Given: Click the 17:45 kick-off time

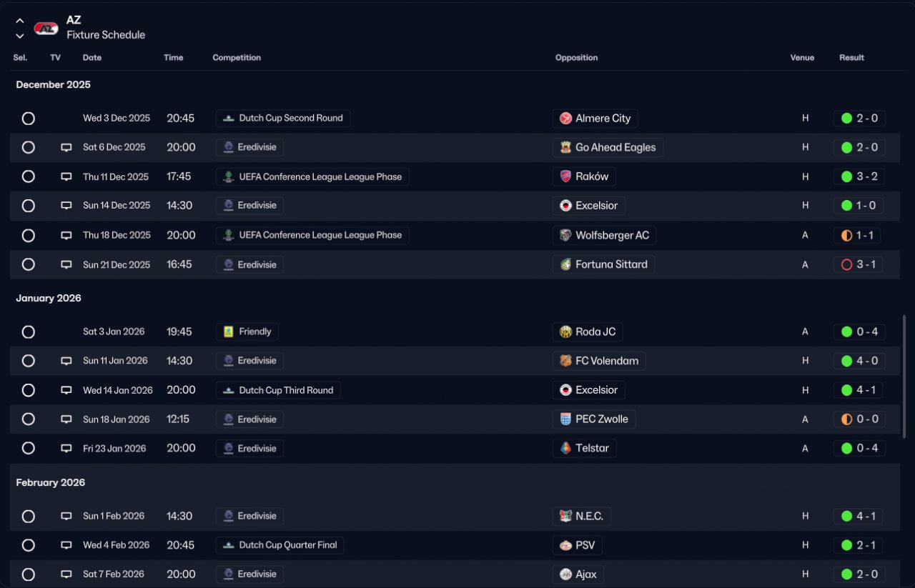Looking at the screenshot, I should coord(179,176).
